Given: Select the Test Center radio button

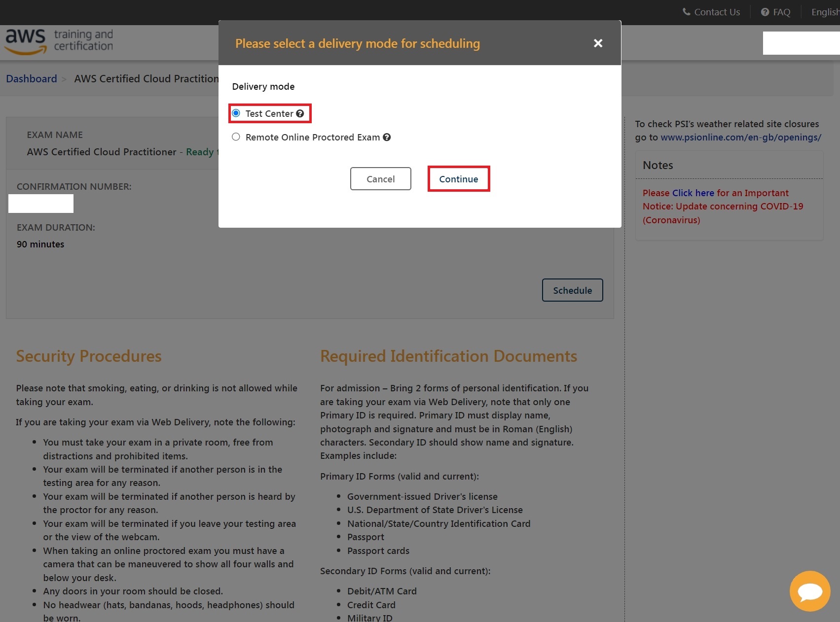Looking at the screenshot, I should (x=236, y=113).
